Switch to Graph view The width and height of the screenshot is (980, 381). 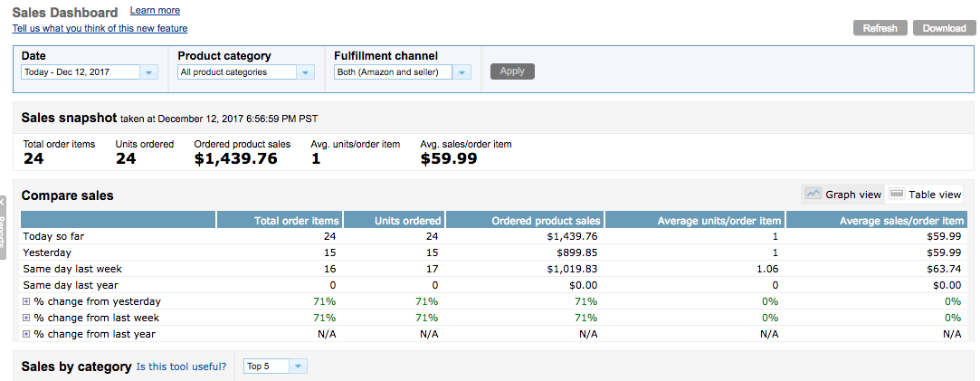[843, 195]
